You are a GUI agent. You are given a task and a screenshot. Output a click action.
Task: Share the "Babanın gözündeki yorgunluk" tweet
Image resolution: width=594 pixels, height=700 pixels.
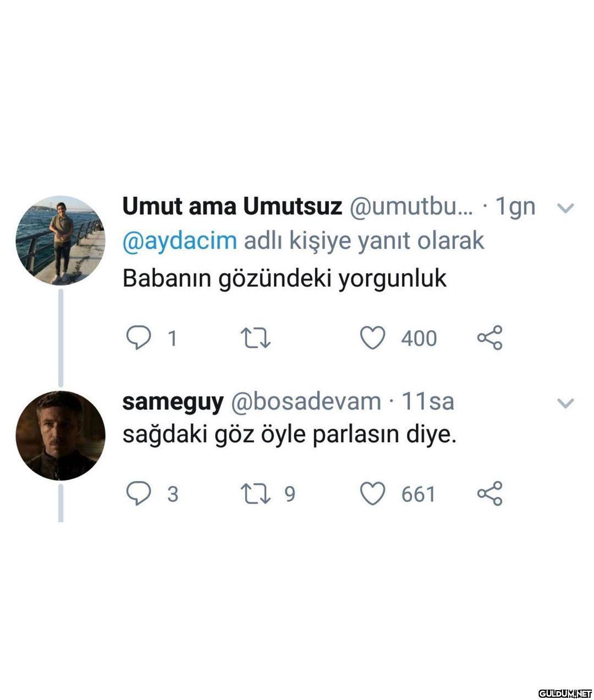[x=490, y=338]
